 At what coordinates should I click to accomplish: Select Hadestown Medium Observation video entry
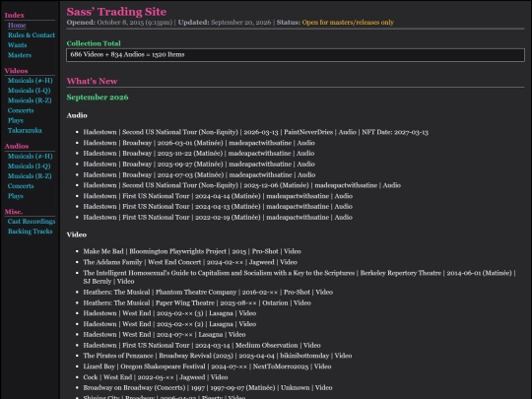point(202,346)
